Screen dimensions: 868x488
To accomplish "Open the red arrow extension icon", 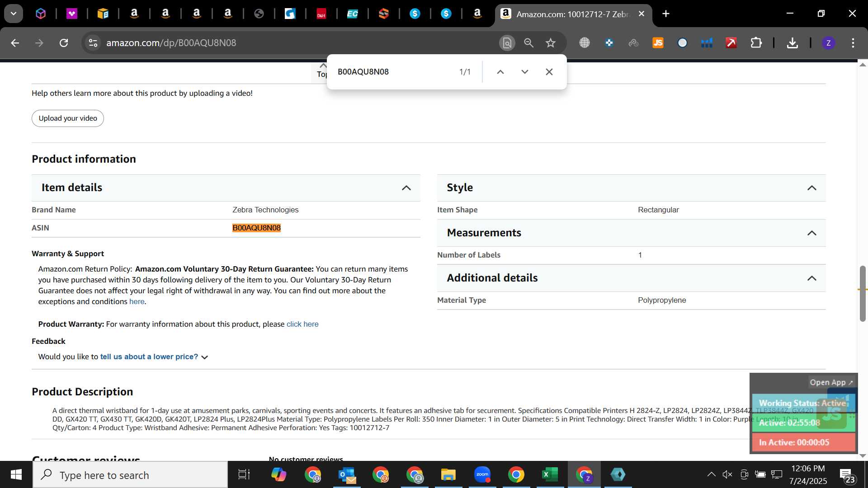I will (731, 43).
